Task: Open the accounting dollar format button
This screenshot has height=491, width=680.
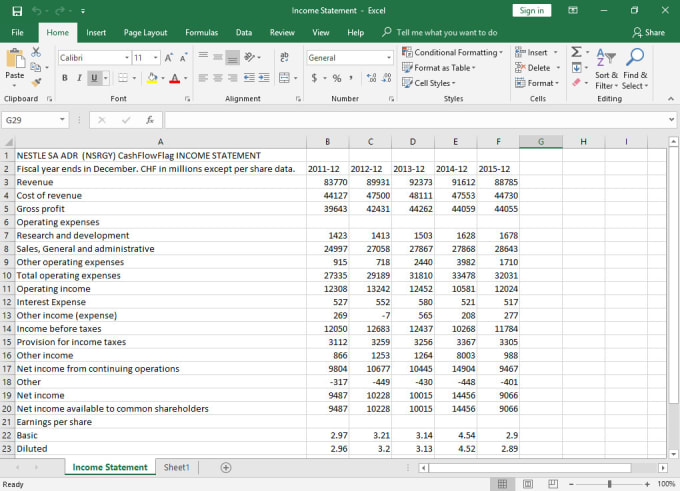Action: point(314,78)
